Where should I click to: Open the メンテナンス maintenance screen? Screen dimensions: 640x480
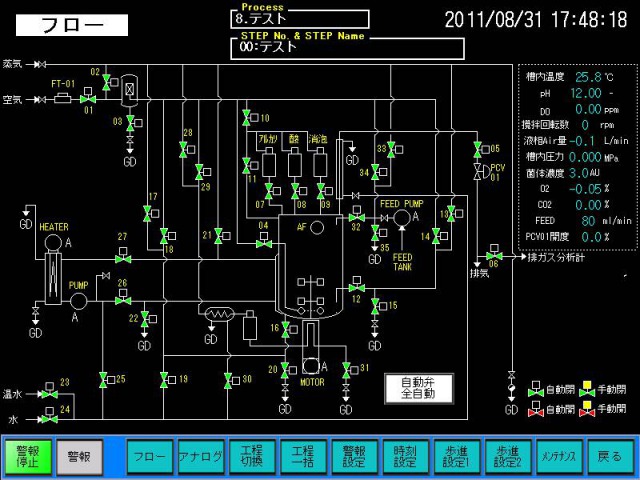[559, 457]
